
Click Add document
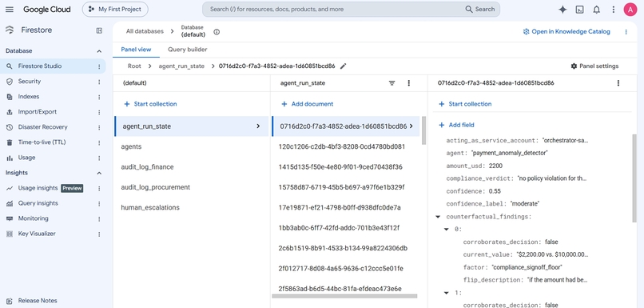point(307,104)
